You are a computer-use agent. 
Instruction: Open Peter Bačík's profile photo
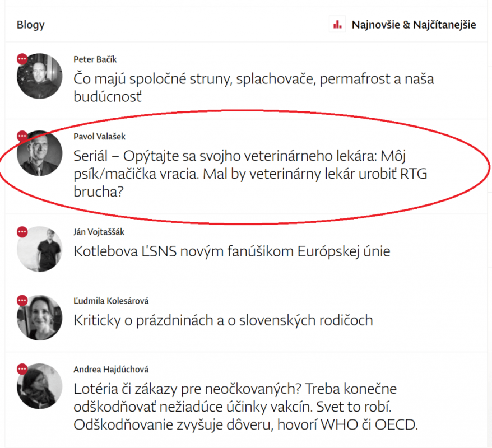[x=40, y=76]
